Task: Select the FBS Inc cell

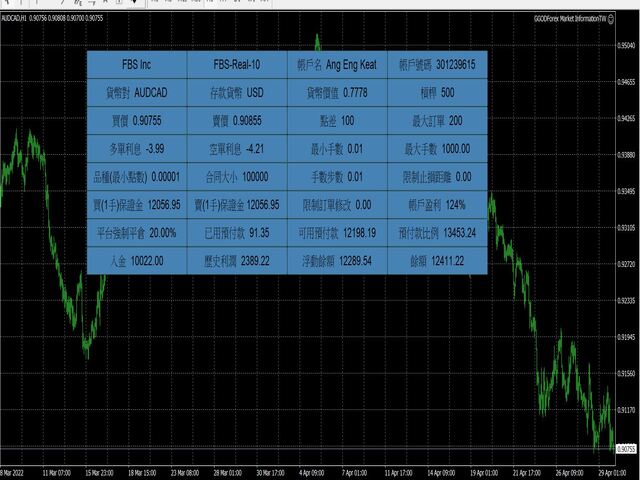Action: (137, 64)
